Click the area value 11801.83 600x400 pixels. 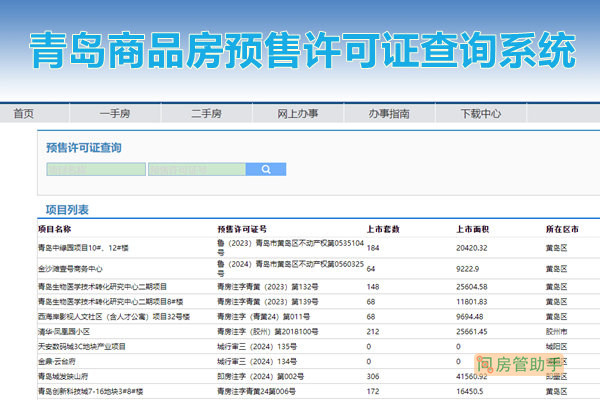coord(472,302)
